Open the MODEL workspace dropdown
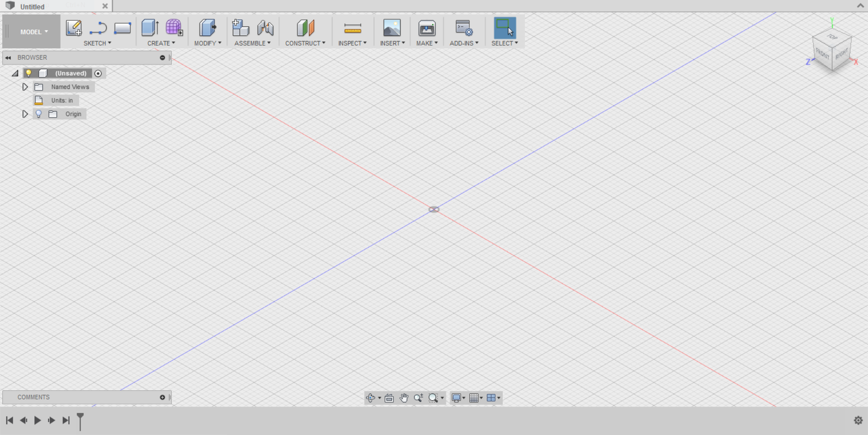 click(x=34, y=32)
